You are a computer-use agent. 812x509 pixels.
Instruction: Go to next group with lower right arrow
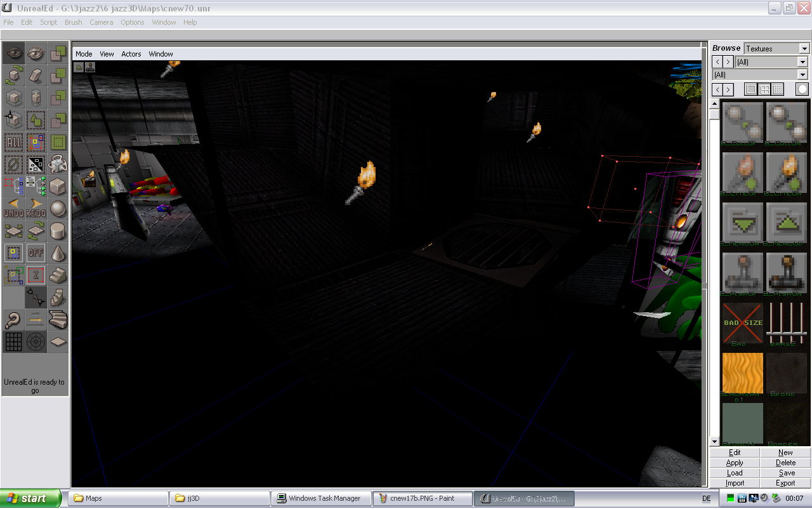[728, 89]
